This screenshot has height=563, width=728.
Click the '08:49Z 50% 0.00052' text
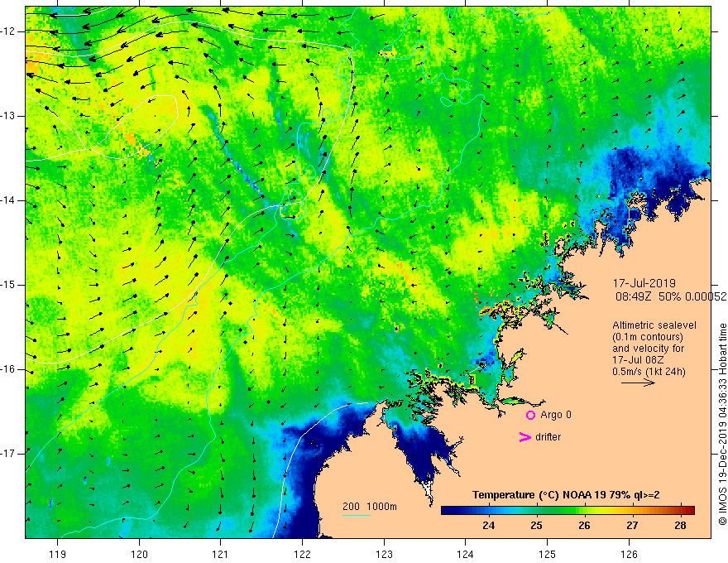[x=671, y=297]
